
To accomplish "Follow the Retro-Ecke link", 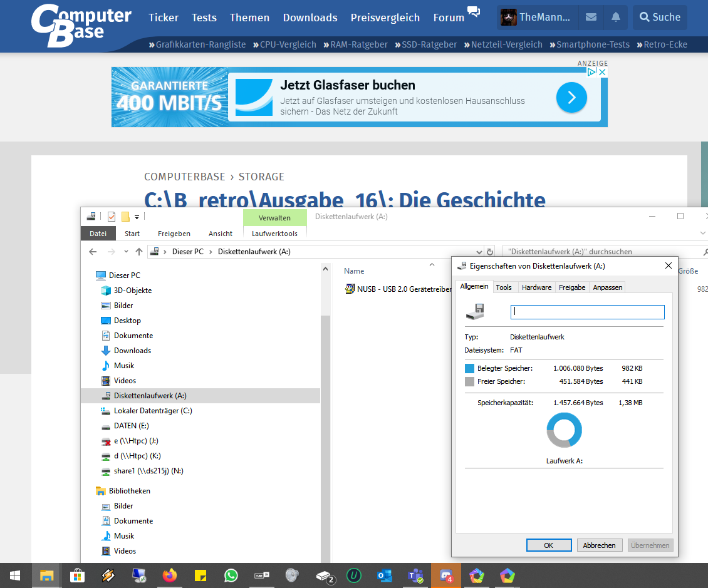I will click(662, 44).
